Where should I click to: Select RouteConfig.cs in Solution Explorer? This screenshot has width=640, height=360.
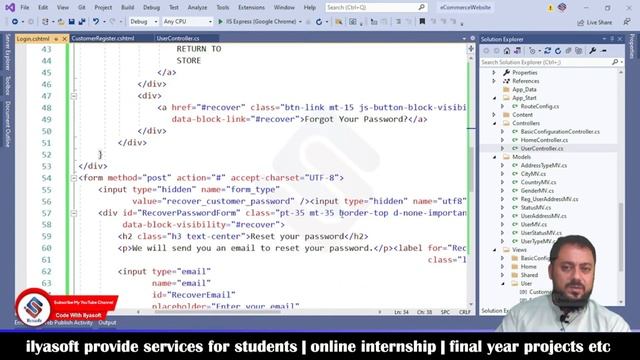click(540, 106)
